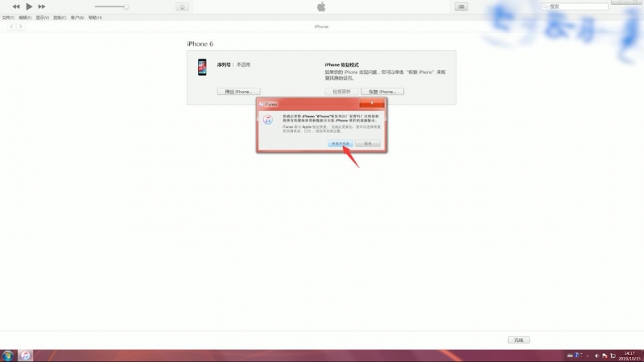Click the iTunes taskbar icon

point(26,356)
